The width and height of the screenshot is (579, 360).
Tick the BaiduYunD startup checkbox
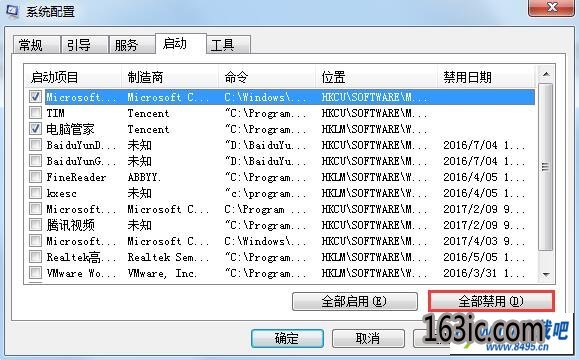(35, 145)
